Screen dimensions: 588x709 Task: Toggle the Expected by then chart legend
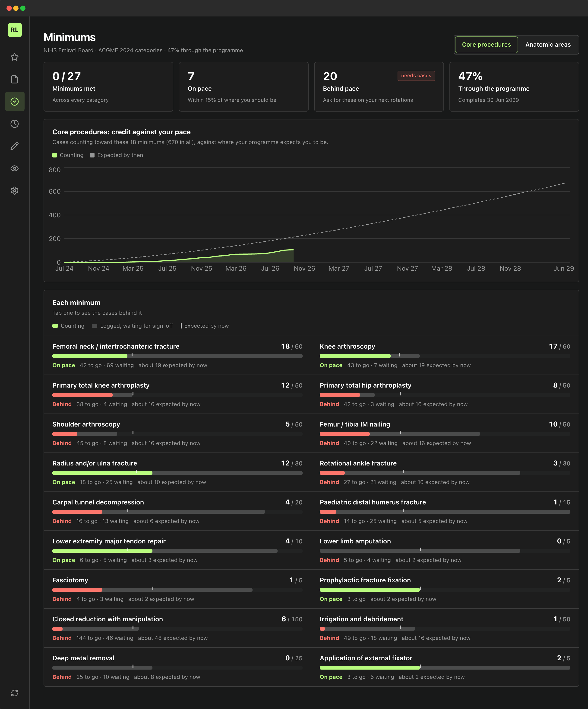pyautogui.click(x=117, y=155)
